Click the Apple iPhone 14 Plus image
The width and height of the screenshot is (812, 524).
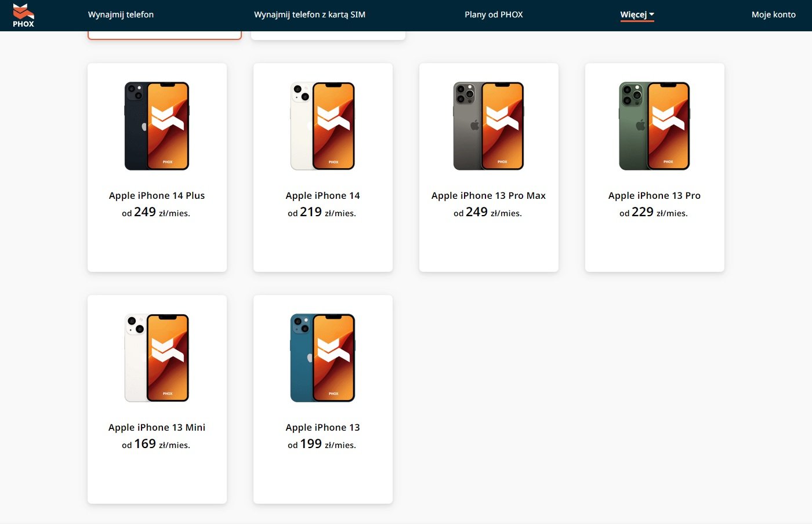pyautogui.click(x=157, y=126)
